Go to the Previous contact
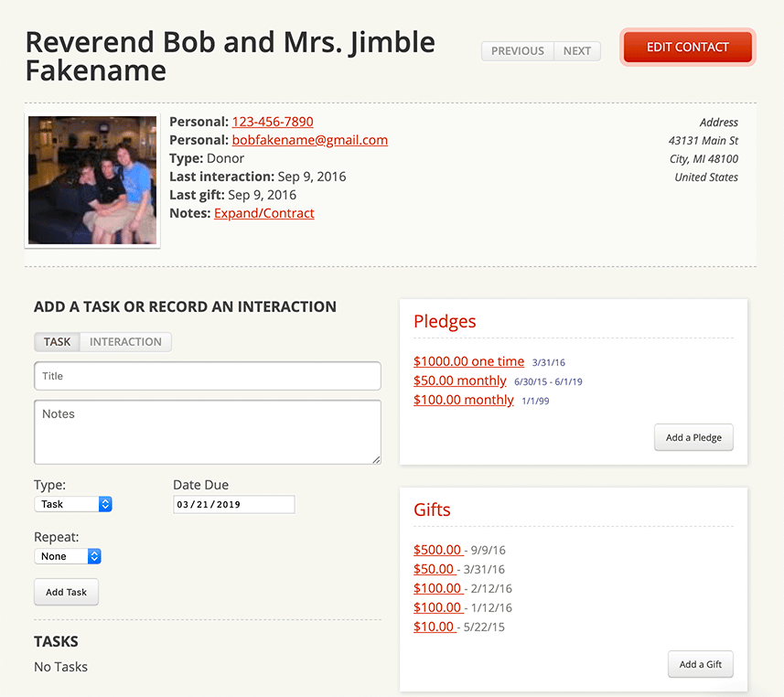 [518, 51]
